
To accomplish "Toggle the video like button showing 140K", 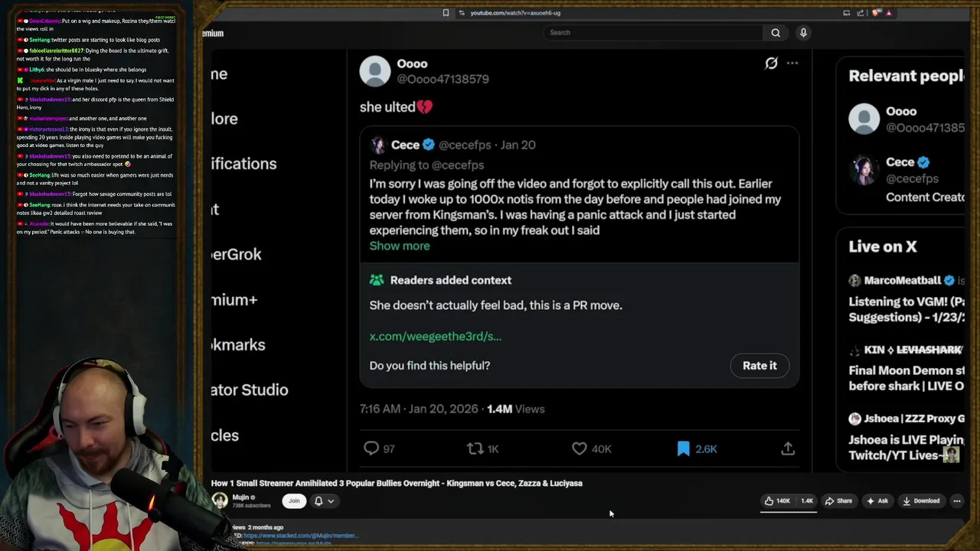I will click(x=776, y=501).
